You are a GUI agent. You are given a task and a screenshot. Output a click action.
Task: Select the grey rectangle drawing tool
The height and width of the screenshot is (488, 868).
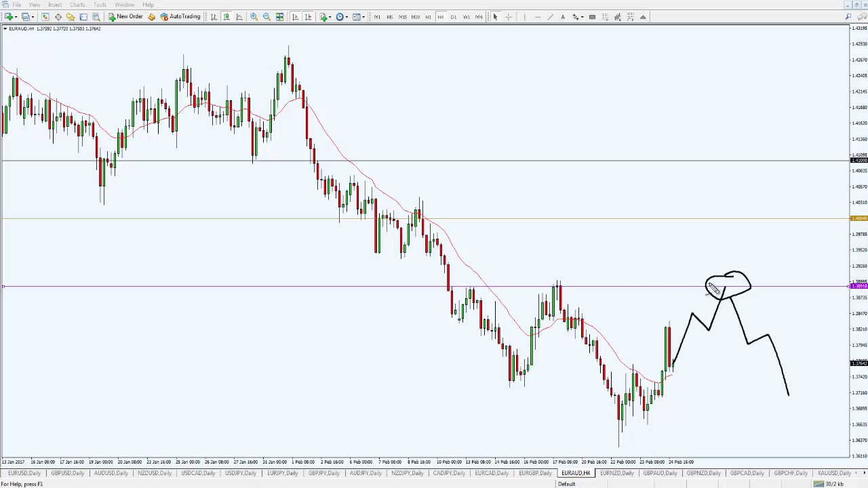point(592,17)
